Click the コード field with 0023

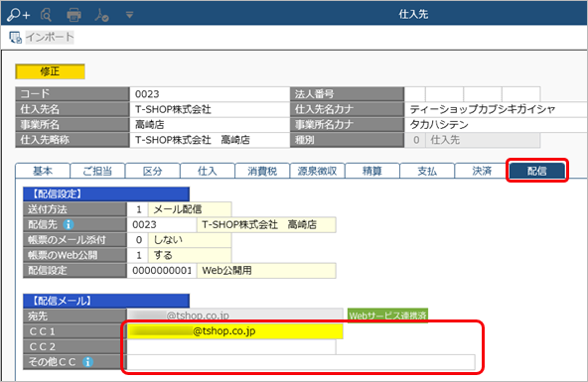(210, 94)
